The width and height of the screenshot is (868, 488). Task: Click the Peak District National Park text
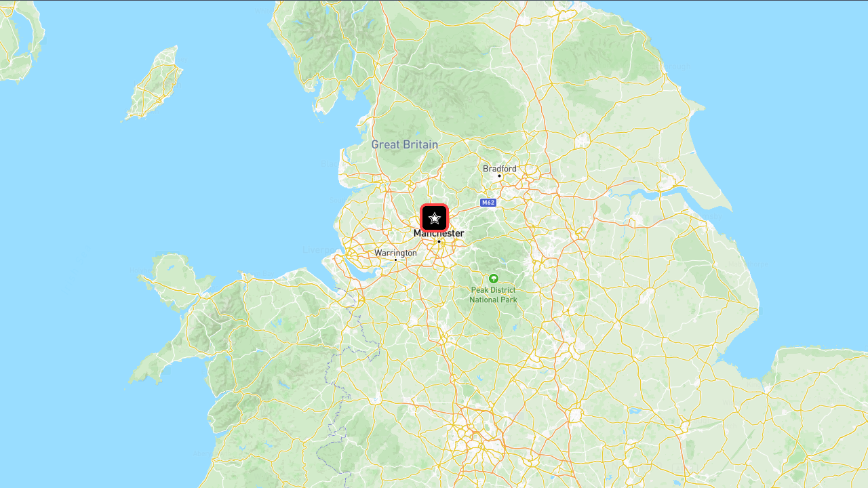coord(494,295)
